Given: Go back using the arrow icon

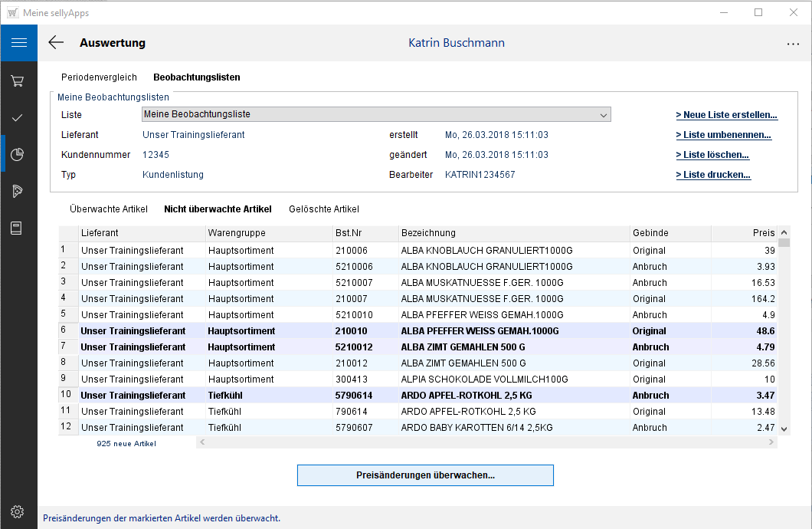Looking at the screenshot, I should coord(56,43).
